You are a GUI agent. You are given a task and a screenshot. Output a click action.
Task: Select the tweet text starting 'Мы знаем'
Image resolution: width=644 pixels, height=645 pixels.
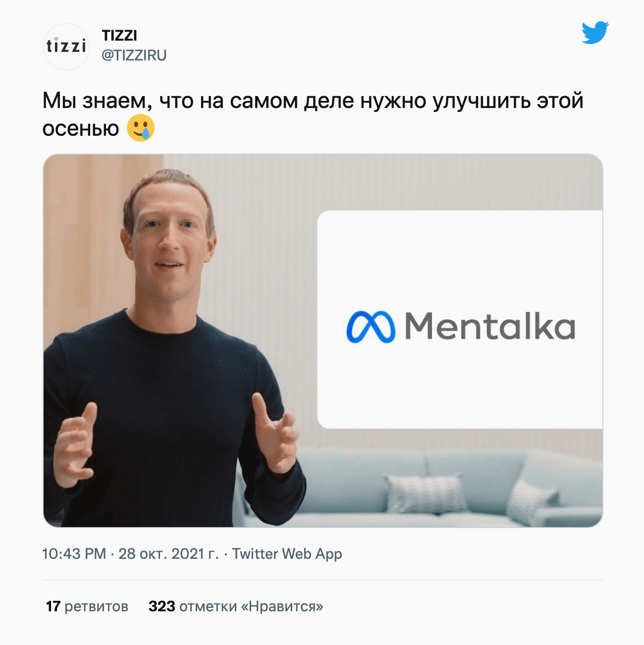313,114
